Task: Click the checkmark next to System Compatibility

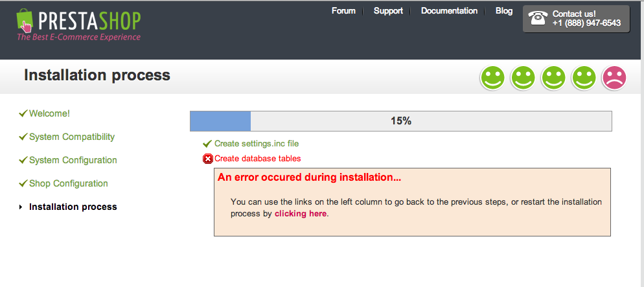Action: [23, 137]
